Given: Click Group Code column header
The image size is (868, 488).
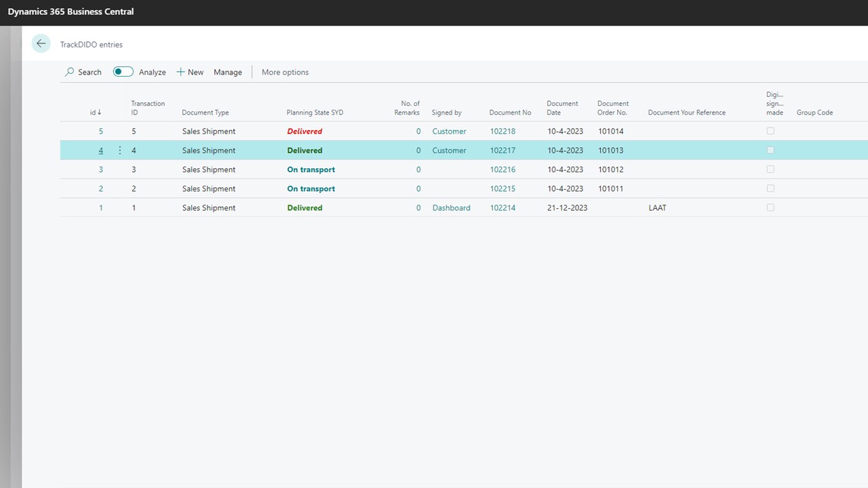Looking at the screenshot, I should (x=814, y=113).
